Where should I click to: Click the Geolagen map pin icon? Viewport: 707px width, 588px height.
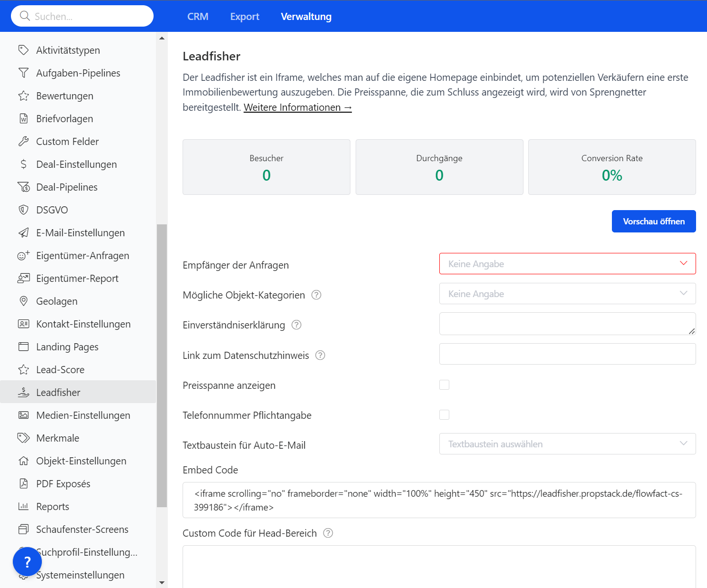23,301
